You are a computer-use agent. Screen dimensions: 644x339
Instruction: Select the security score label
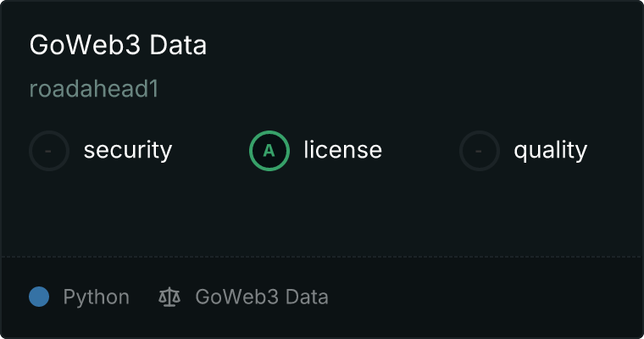coord(127,151)
